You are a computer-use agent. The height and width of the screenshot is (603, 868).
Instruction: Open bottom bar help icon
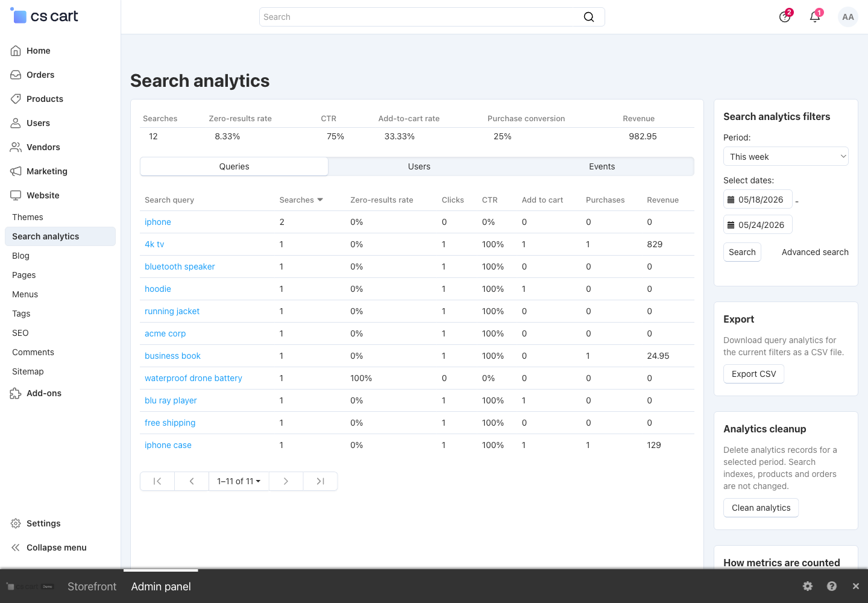coord(832,586)
